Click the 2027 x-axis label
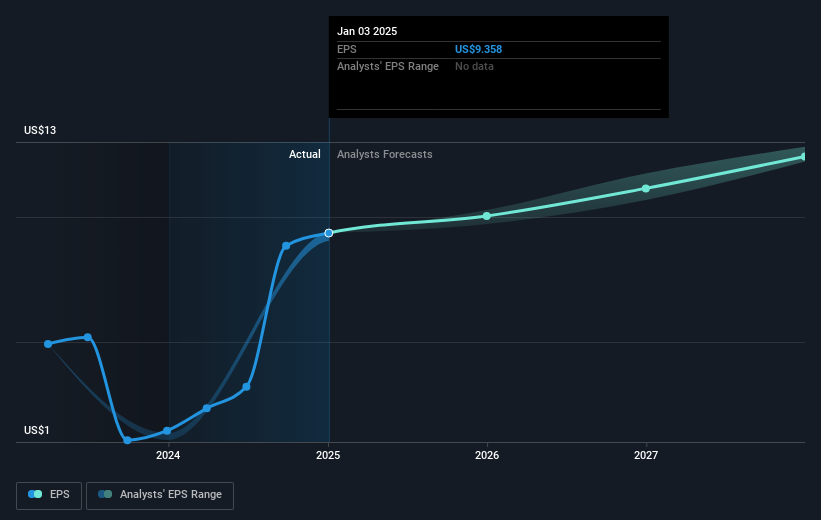The height and width of the screenshot is (520, 821). pos(646,455)
